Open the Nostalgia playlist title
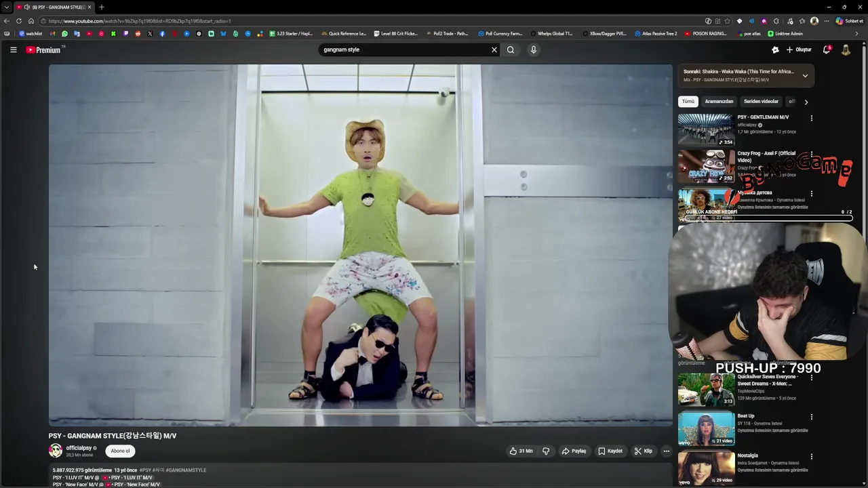Screen dimensions: 868x488 coord(748,455)
